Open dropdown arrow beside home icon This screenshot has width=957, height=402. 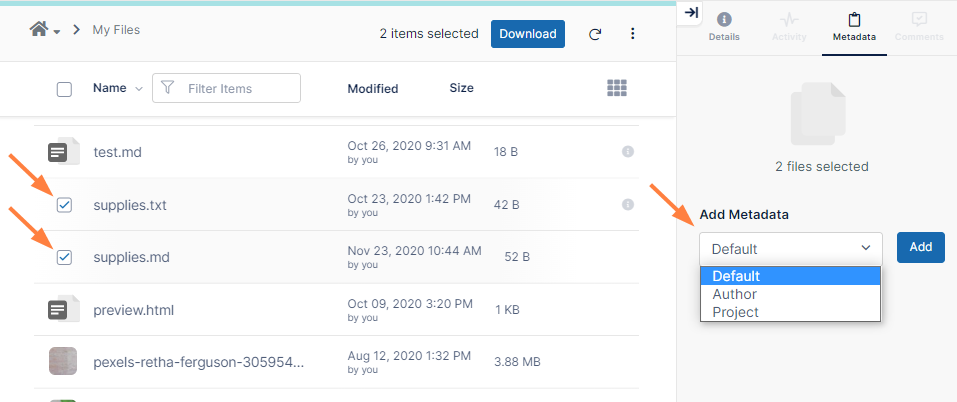(x=56, y=32)
